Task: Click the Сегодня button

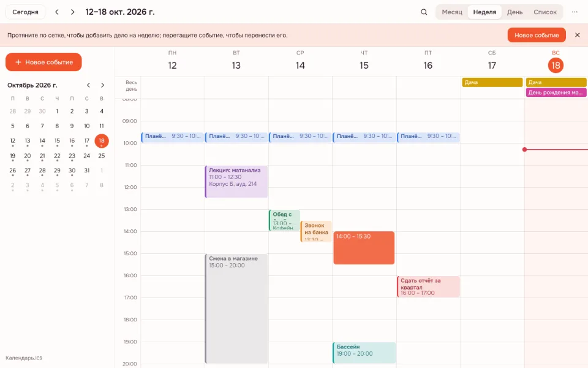Action: [x=25, y=12]
